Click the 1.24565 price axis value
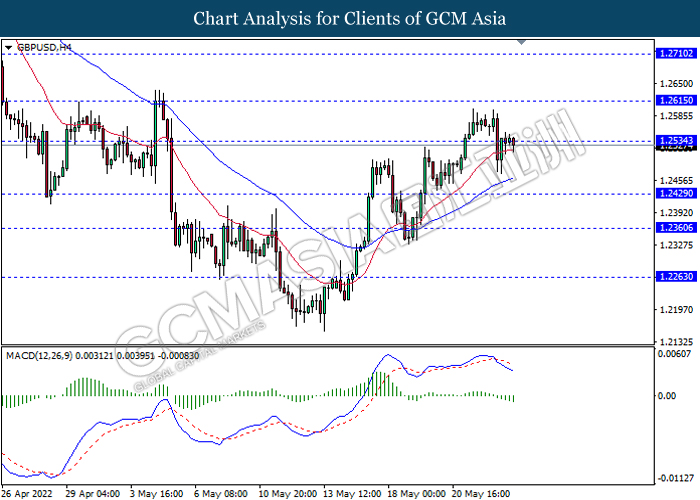 click(x=676, y=180)
